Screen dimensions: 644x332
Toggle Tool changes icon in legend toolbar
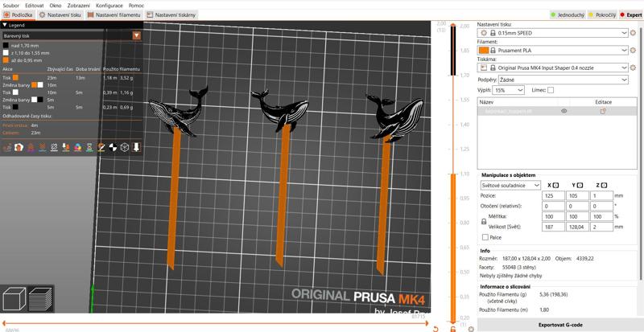point(66,147)
